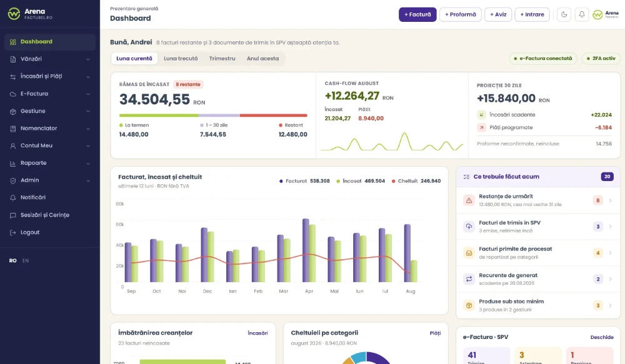Image resolution: width=625 pixels, height=364 pixels.
Task: Click the Recurente de generat repeat icon
Action: click(x=469, y=279)
